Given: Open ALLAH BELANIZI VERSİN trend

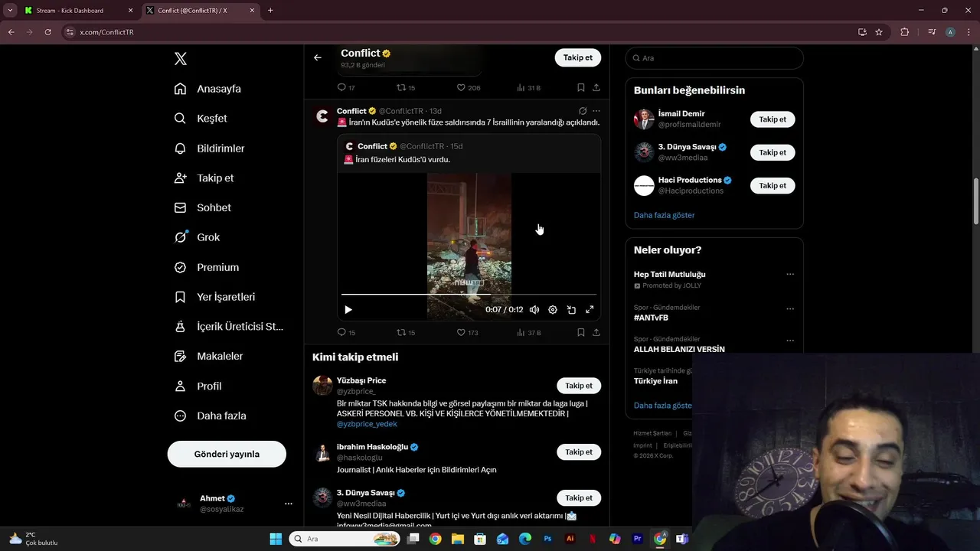Looking at the screenshot, I should tap(679, 349).
